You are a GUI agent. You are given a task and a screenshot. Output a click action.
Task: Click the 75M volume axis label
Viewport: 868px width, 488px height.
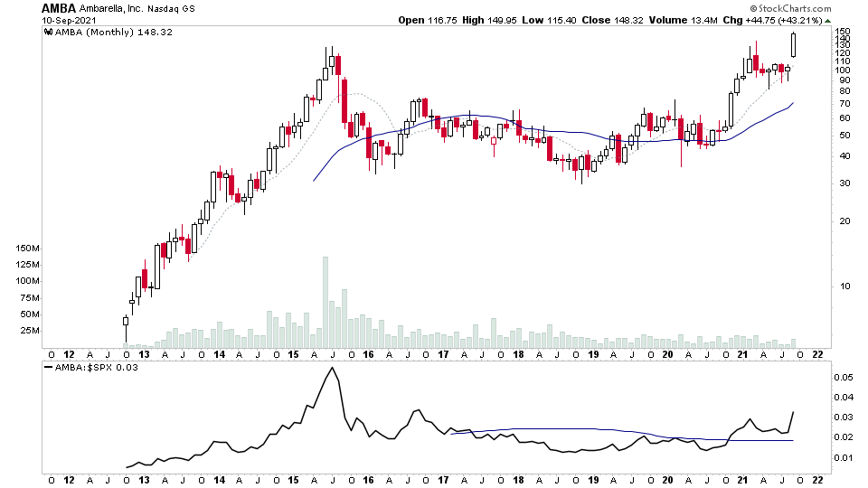pyautogui.click(x=29, y=297)
